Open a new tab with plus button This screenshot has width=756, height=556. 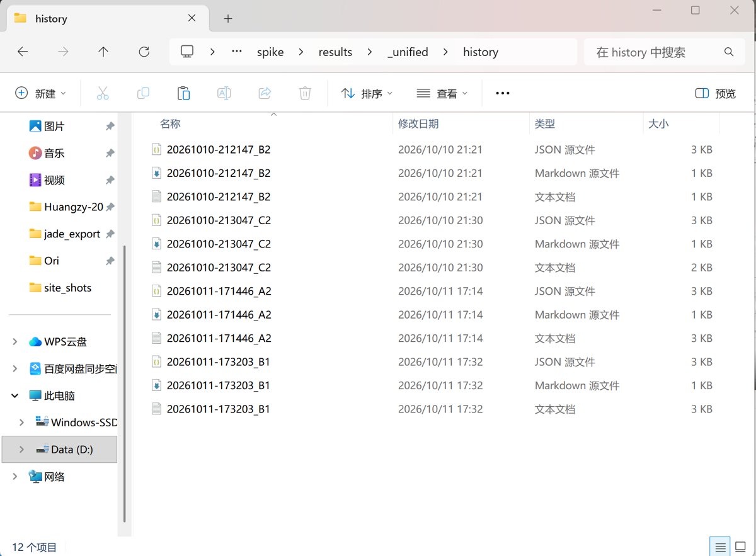tap(228, 19)
